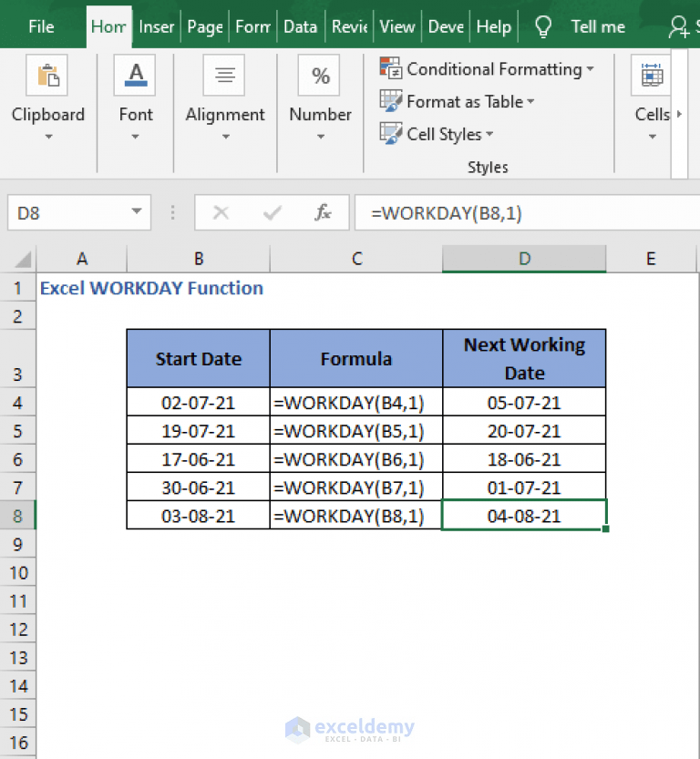Image resolution: width=700 pixels, height=759 pixels.
Task: Open Cell Styles dropdown arrow
Action: click(489, 134)
